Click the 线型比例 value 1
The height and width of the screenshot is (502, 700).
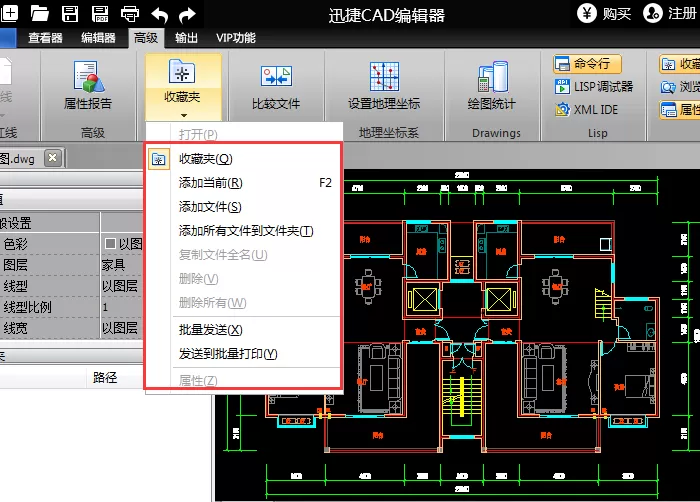pos(105,307)
